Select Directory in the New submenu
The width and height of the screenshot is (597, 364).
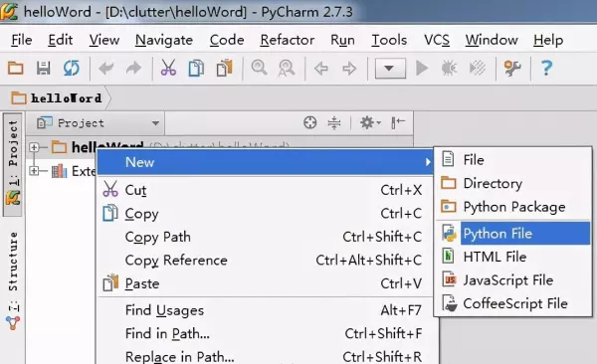click(x=512, y=184)
